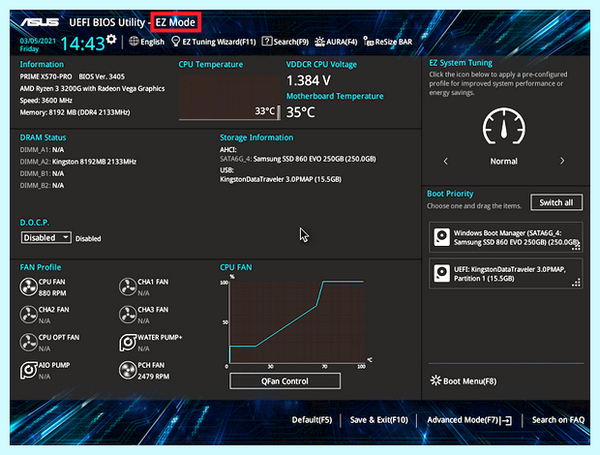Click Save & Exit(F10)
Viewport: 600px width, 455px height.
click(379, 420)
